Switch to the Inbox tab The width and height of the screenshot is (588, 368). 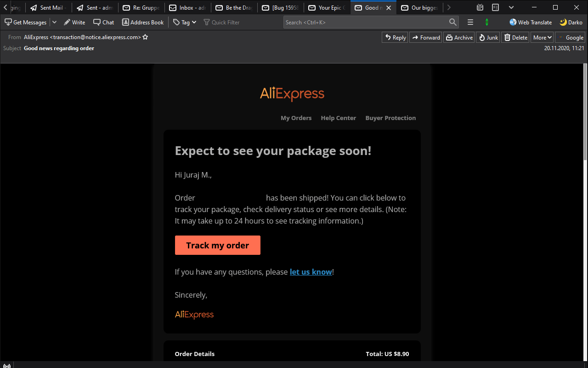(x=188, y=8)
